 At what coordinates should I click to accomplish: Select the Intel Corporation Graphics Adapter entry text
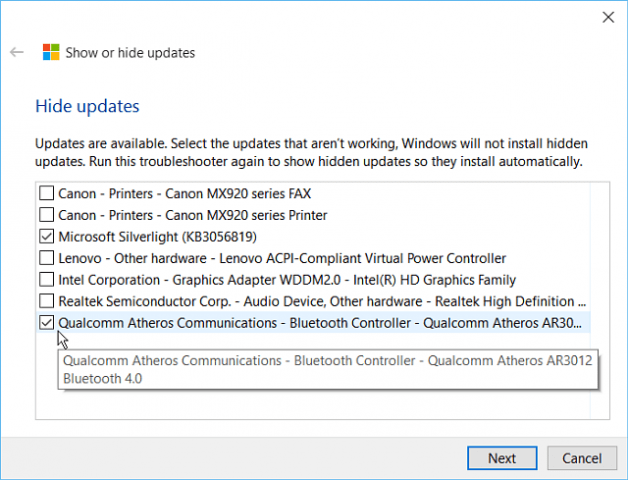tap(287, 280)
